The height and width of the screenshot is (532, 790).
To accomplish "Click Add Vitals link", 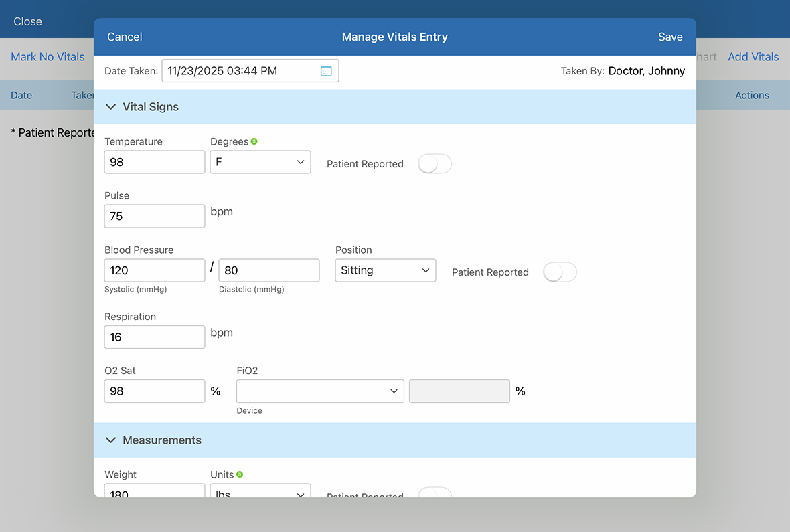I will [x=753, y=57].
